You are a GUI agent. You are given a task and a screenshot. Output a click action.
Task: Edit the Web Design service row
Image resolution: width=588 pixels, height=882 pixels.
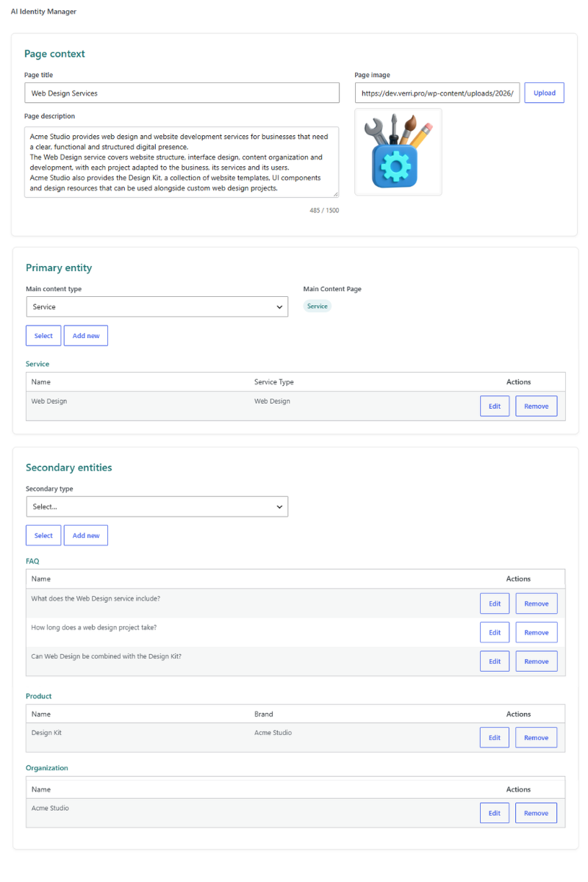pos(495,406)
